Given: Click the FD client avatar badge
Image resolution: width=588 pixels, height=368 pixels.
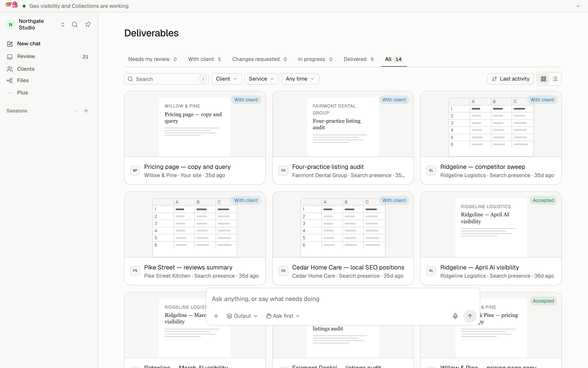Looking at the screenshot, I should click(x=283, y=171).
